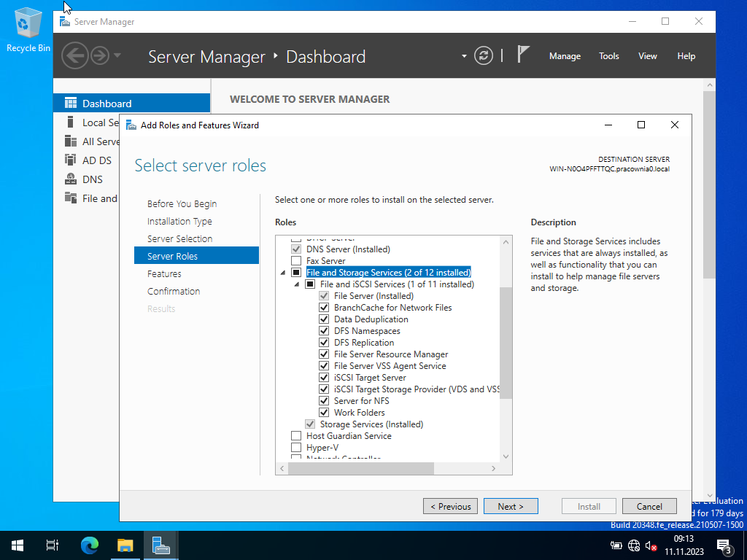This screenshot has height=560, width=747.
Task: Collapse File and iSCSI Services node
Action: 297,284
